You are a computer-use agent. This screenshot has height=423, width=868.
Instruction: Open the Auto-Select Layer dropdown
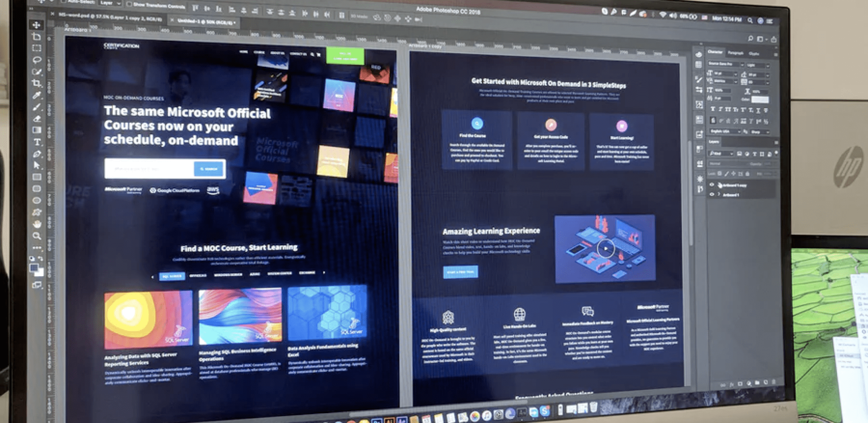[x=110, y=3]
